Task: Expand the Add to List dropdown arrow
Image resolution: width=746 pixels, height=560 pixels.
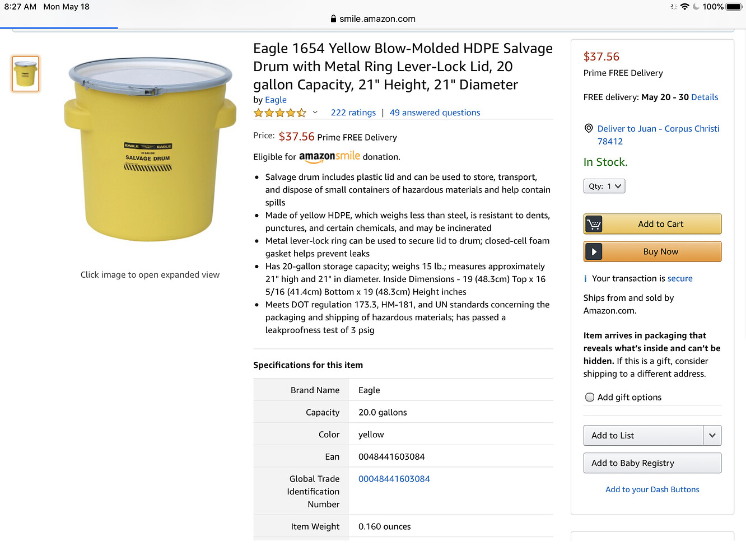Action: tap(712, 436)
